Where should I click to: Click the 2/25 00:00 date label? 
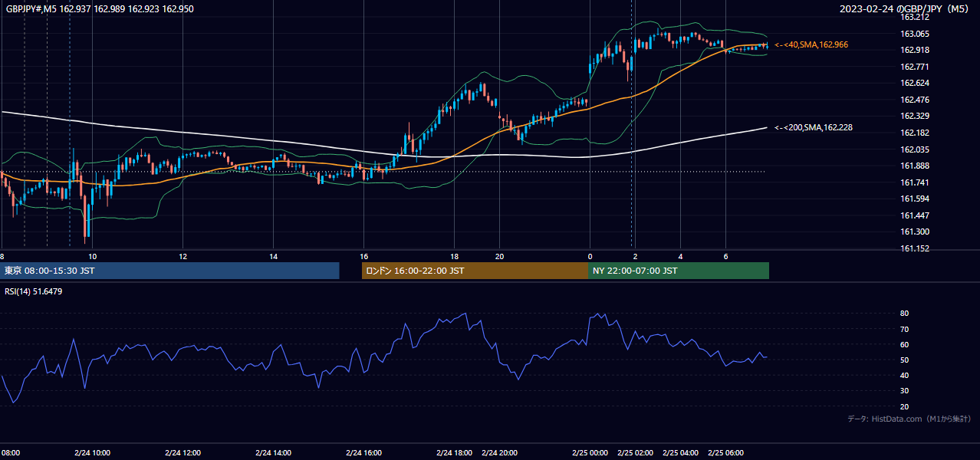tap(590, 452)
